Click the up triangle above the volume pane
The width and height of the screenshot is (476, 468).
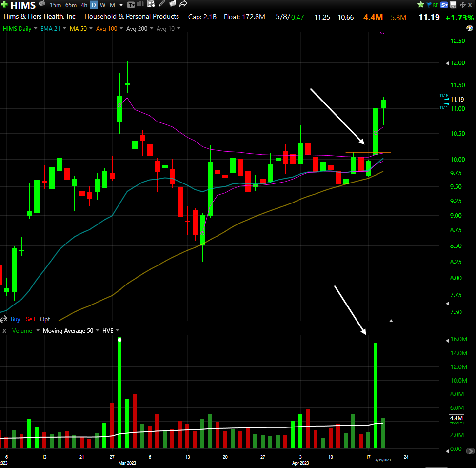point(391,321)
